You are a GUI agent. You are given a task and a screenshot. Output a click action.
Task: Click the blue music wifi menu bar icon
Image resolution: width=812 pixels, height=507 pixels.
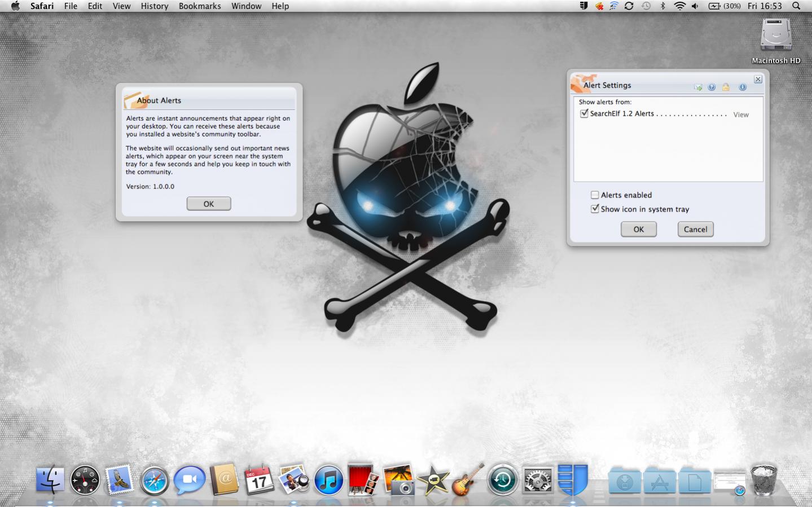[x=614, y=6]
